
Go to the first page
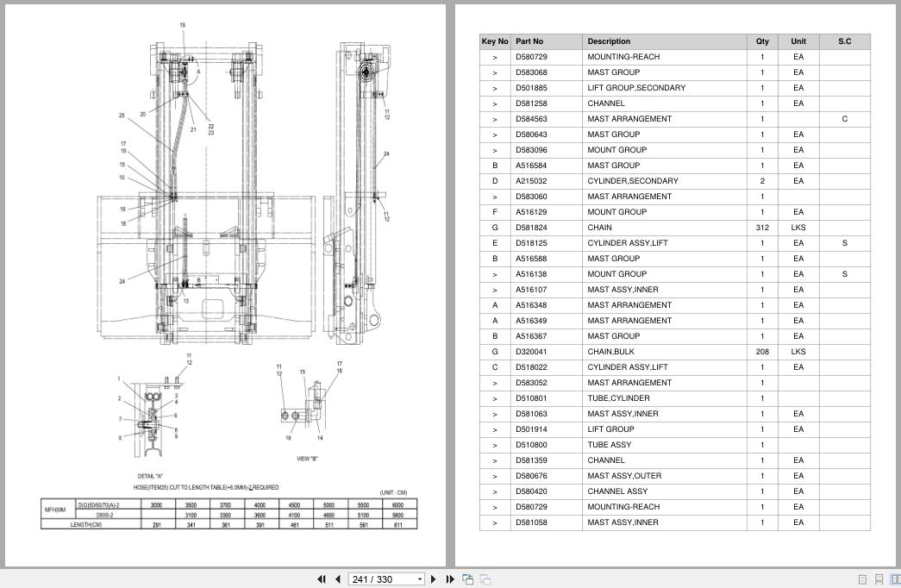point(322,579)
